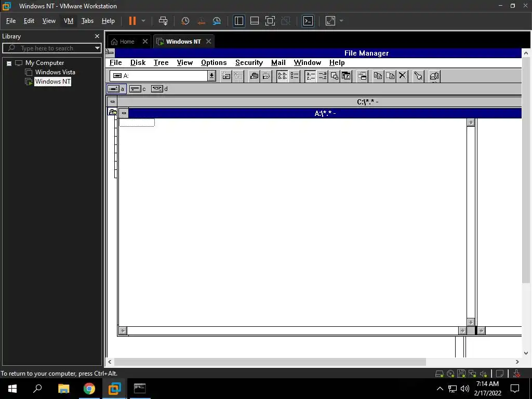The width and height of the screenshot is (532, 399).
Task: Open a new File Manager window icon
Action: 362,76
